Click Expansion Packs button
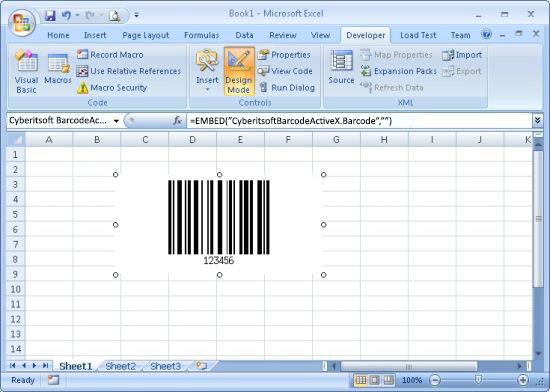This screenshot has height=392, width=550. point(399,71)
